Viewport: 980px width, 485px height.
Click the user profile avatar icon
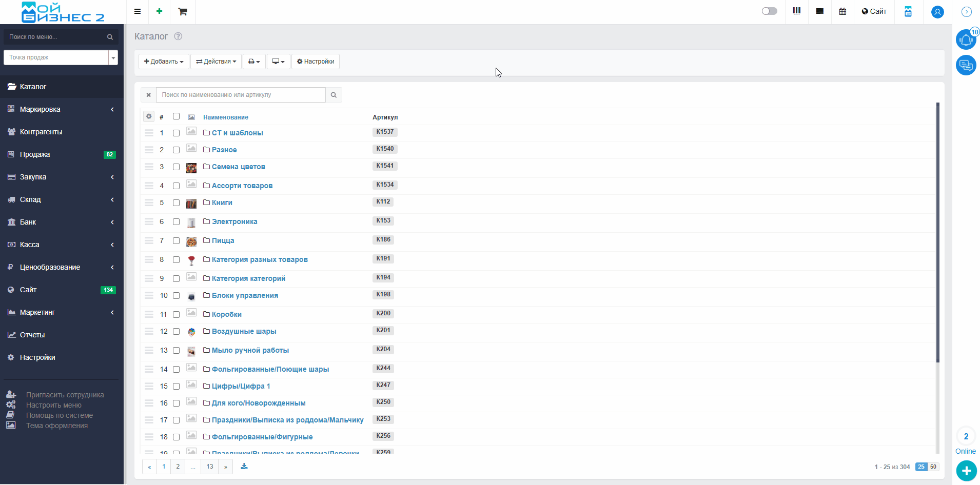point(937,12)
